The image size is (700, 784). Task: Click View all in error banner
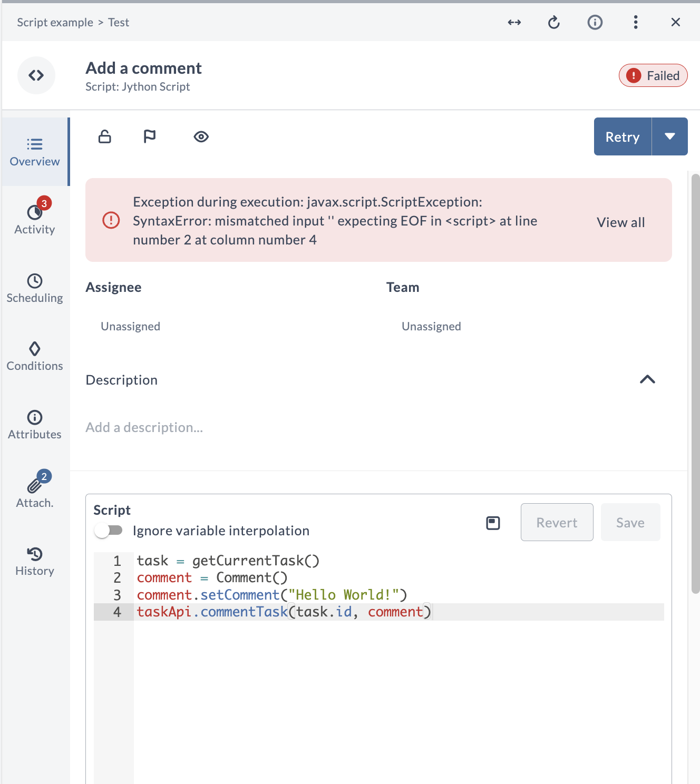point(620,222)
